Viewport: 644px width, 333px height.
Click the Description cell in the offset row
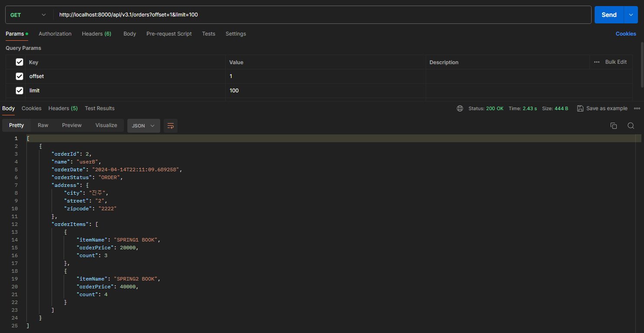(x=529, y=76)
